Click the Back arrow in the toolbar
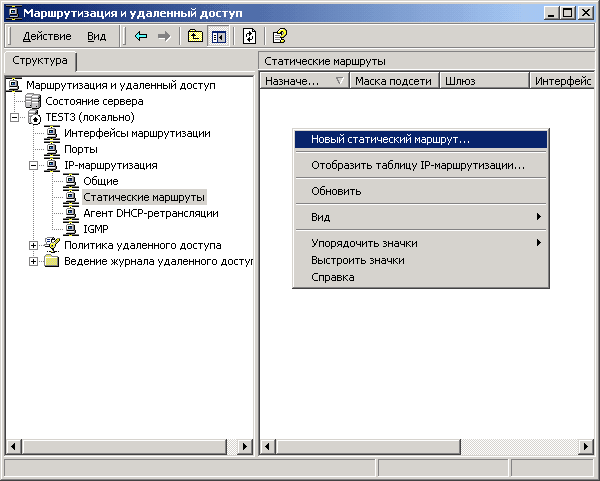The width and height of the screenshot is (600, 481). click(141, 36)
